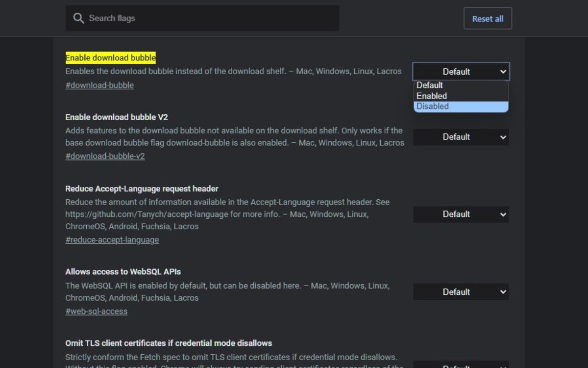Image resolution: width=588 pixels, height=368 pixels.
Task: Open the #download-bubble flag link
Action: tap(99, 85)
